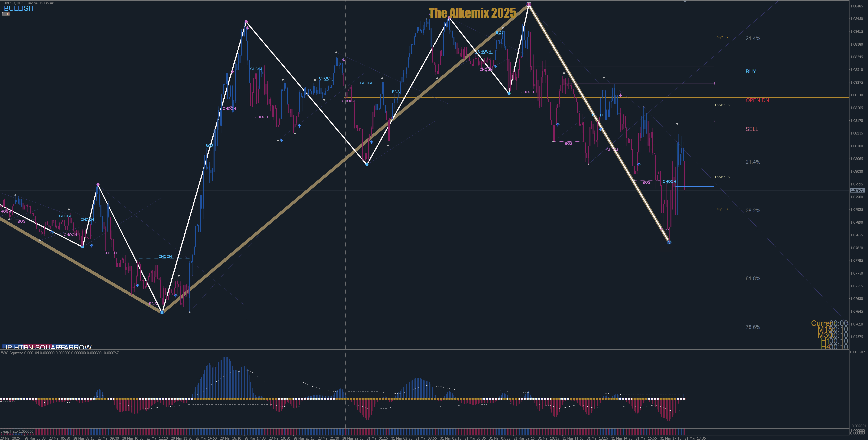The width and height of the screenshot is (868, 440).
Task: Select the OPEN DN red label
Action: tap(757, 100)
